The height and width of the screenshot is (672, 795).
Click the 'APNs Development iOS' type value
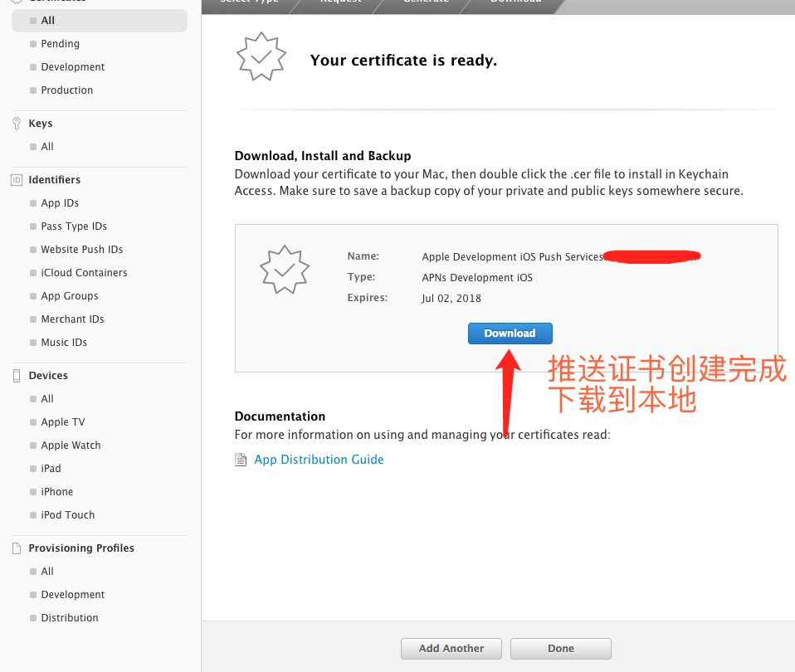click(x=477, y=278)
